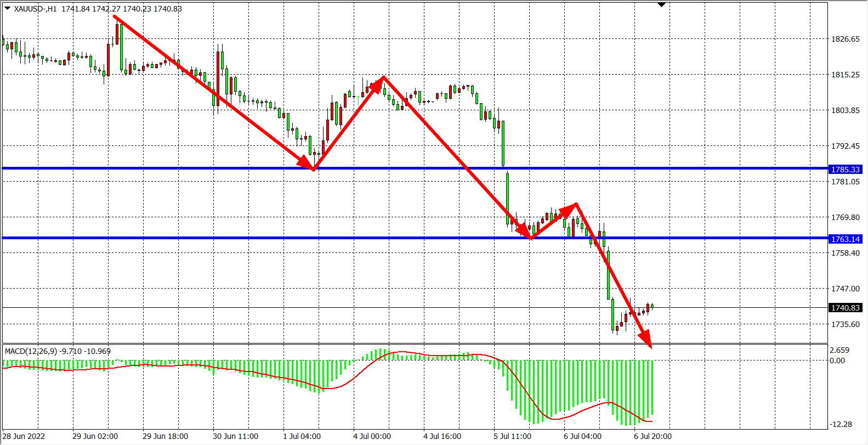Click the 5 Jul 11:00 time label
Screen dimensions: 868x445
point(512,436)
